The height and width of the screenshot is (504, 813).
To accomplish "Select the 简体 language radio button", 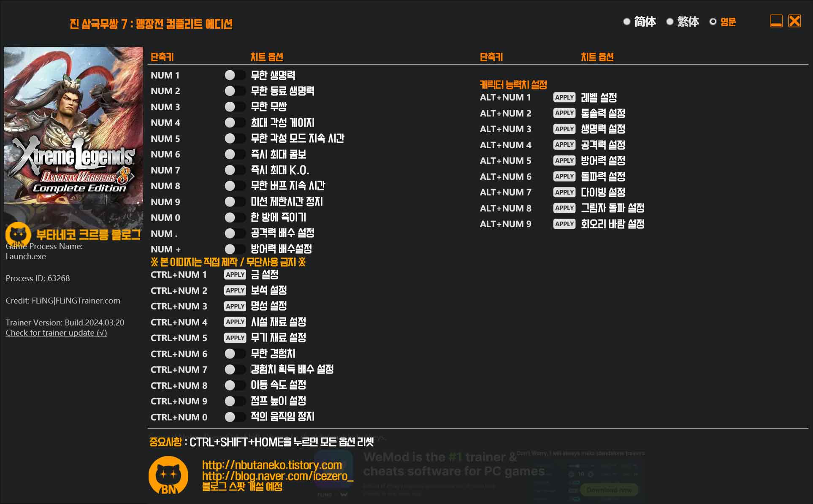I will pyautogui.click(x=627, y=22).
